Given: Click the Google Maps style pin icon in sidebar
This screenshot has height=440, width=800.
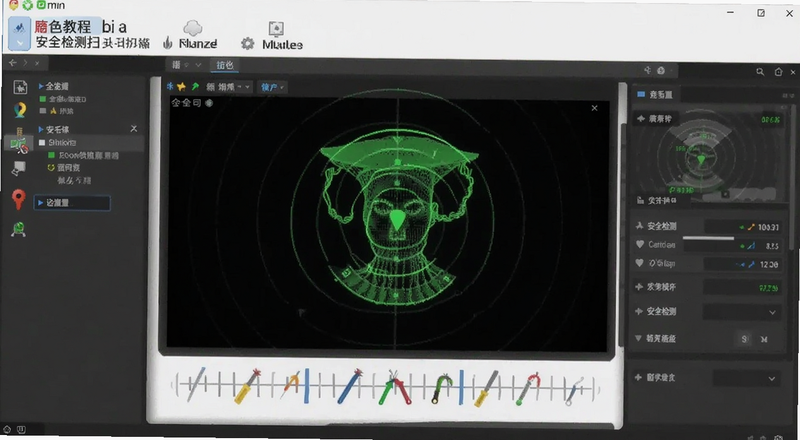Looking at the screenshot, I should [x=20, y=110].
